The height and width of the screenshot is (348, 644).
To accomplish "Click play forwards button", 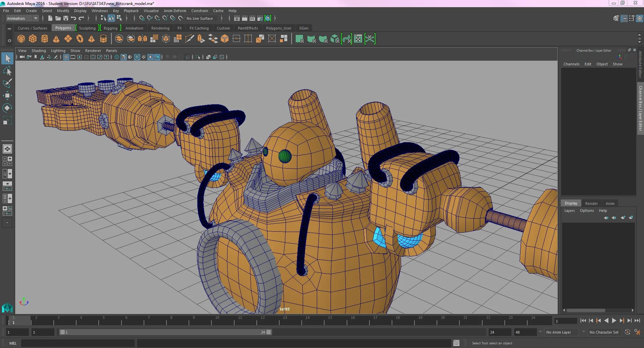I will click(x=614, y=321).
